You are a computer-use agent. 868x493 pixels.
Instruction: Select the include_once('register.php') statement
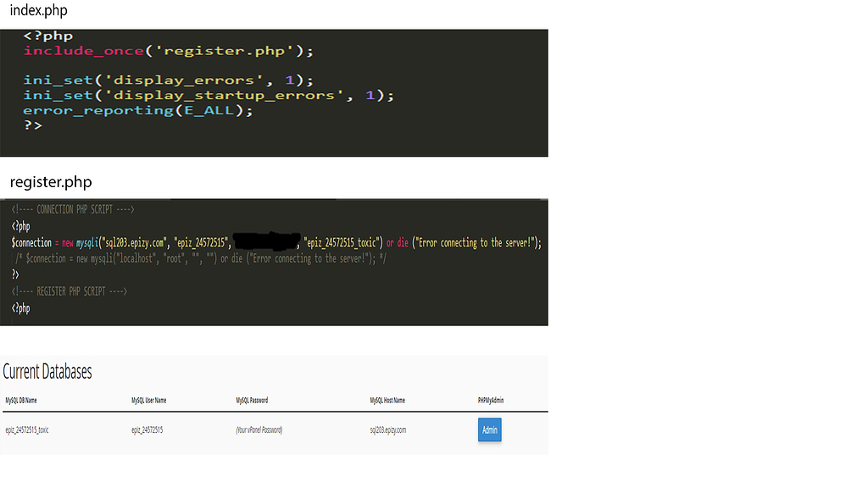tap(166, 51)
